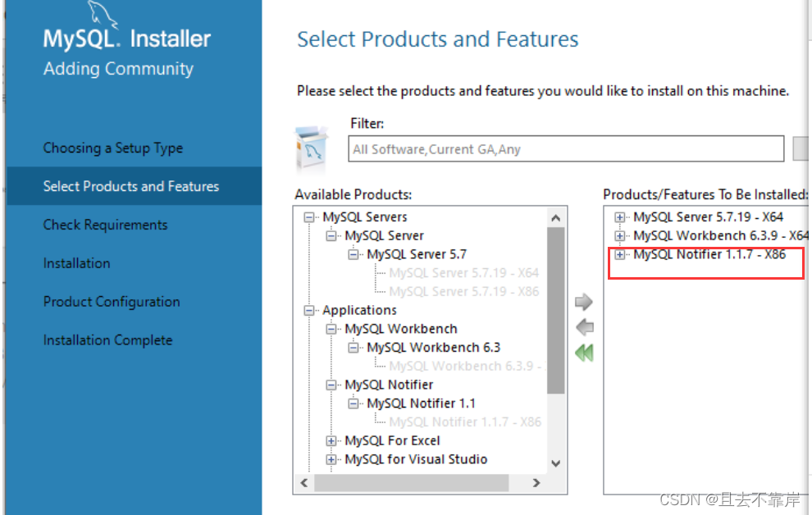Click Available Products scroll down arrow

click(555, 463)
